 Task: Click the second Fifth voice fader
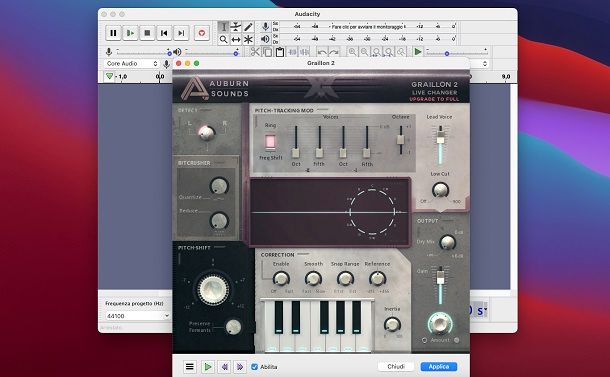pos(366,153)
